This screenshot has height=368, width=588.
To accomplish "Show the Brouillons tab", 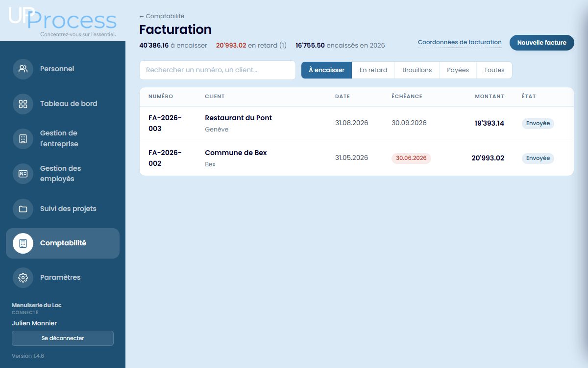I will click(x=417, y=70).
